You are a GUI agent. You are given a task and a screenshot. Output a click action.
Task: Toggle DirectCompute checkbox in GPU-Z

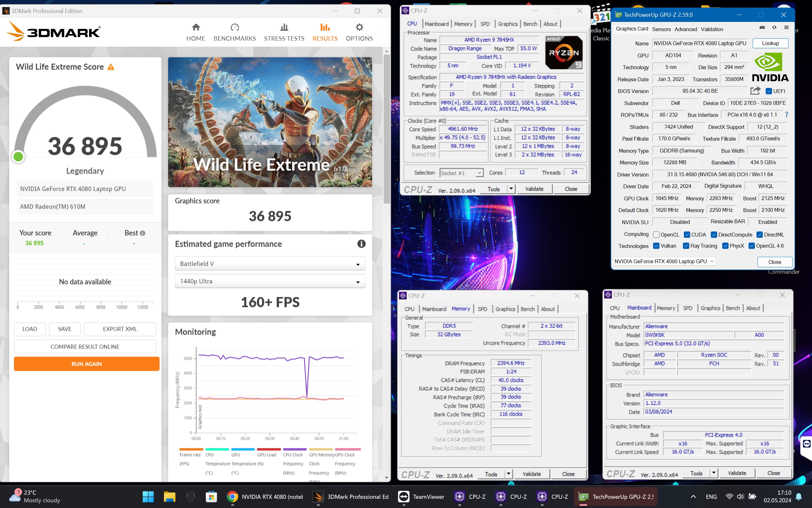pyautogui.click(x=714, y=235)
